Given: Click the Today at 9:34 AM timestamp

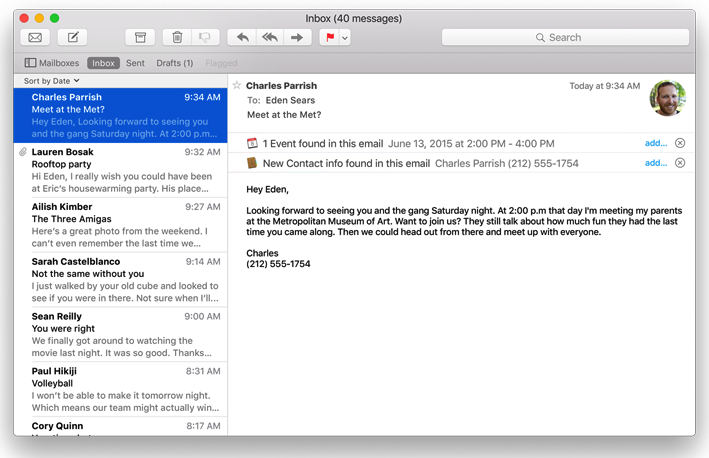Looking at the screenshot, I should tap(605, 86).
